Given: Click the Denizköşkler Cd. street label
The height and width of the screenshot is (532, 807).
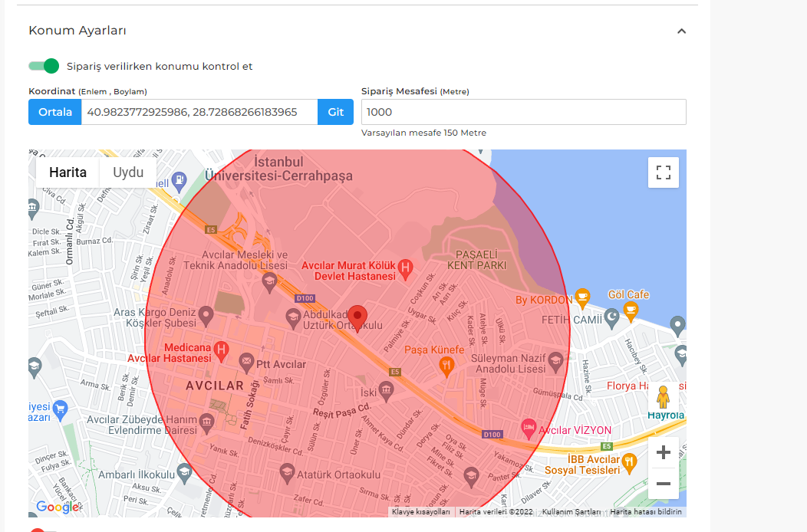Looking at the screenshot, I should coord(276,446).
